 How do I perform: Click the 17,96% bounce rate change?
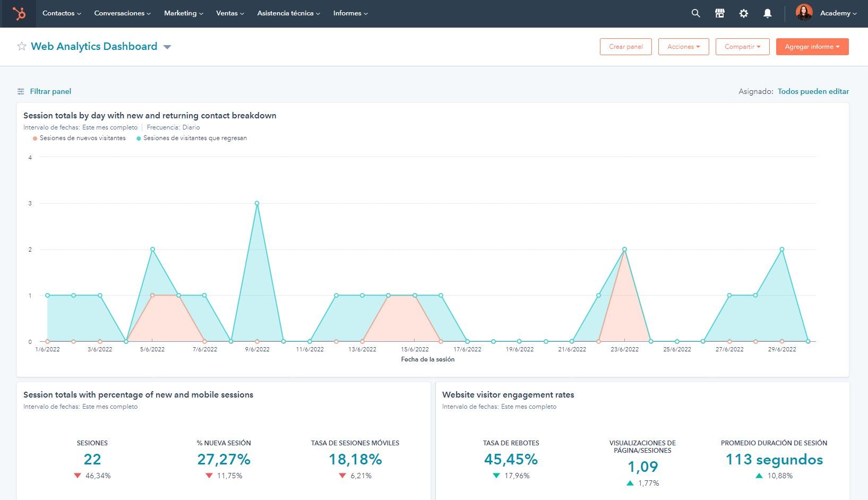[511, 476]
